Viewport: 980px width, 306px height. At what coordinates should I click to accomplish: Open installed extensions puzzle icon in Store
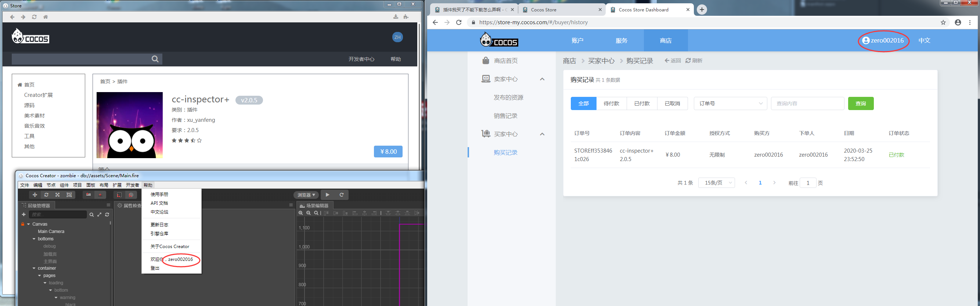(406, 17)
